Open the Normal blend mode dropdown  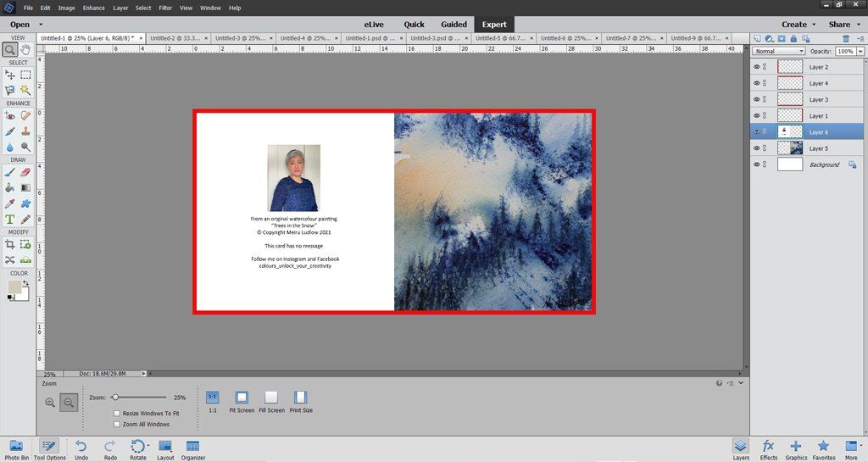point(778,52)
